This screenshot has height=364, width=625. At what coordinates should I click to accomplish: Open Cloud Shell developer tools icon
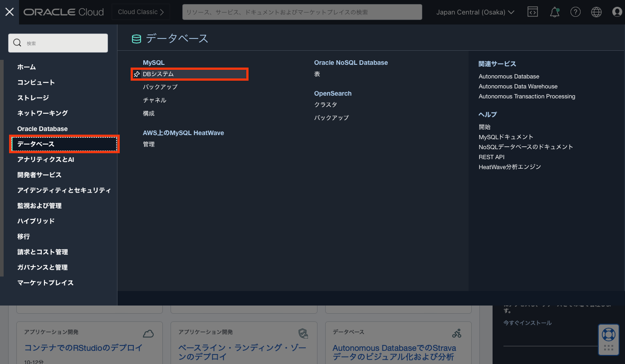pyautogui.click(x=532, y=12)
